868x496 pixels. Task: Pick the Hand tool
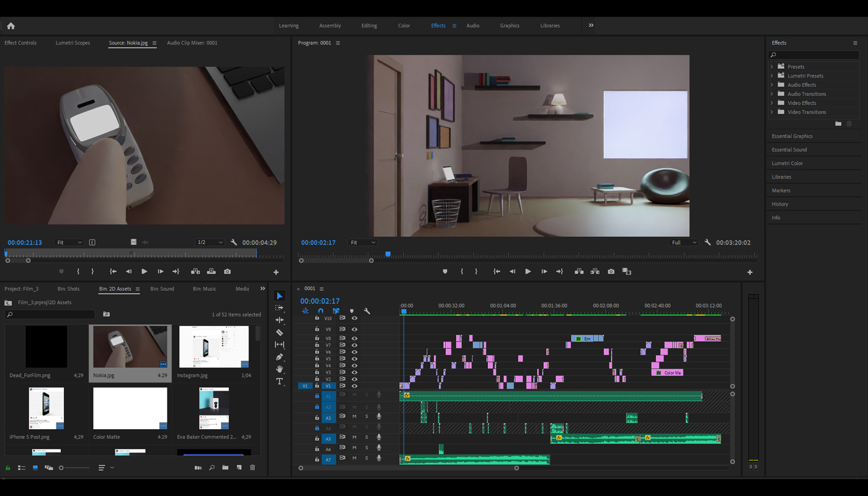(280, 369)
